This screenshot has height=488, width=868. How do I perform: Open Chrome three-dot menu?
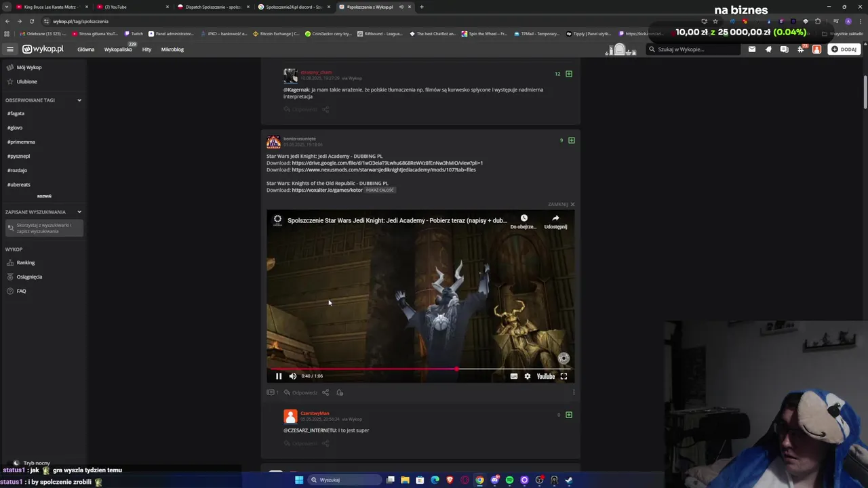click(x=859, y=21)
